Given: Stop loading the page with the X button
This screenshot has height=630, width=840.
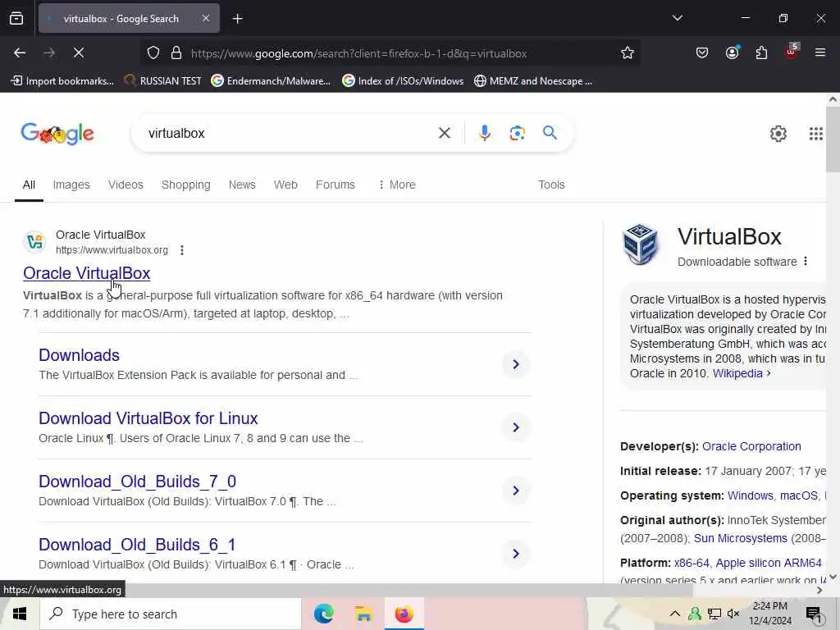Looking at the screenshot, I should tap(78, 52).
